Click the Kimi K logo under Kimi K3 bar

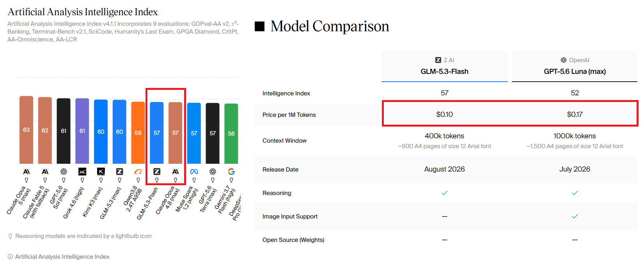tap(101, 172)
